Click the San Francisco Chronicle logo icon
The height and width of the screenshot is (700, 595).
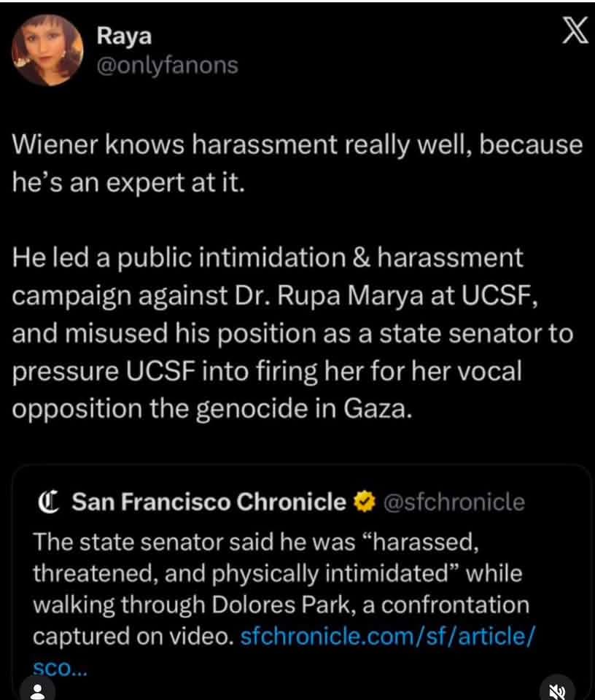(48, 502)
